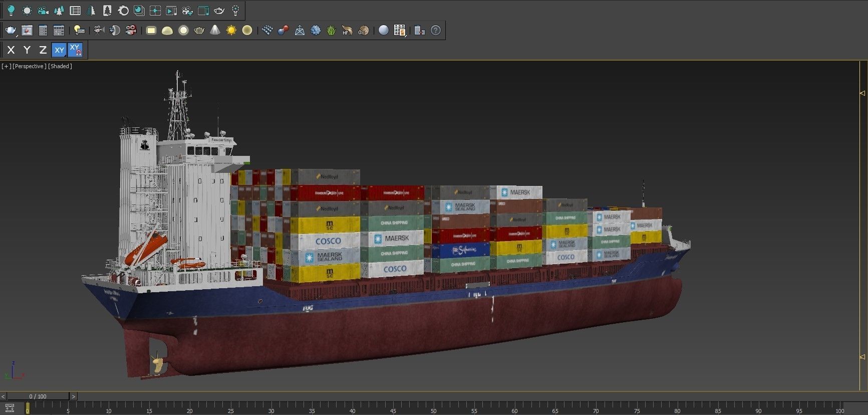The image size is (868, 415).
Task: Click the single-column list window icon
Action: (x=43, y=31)
